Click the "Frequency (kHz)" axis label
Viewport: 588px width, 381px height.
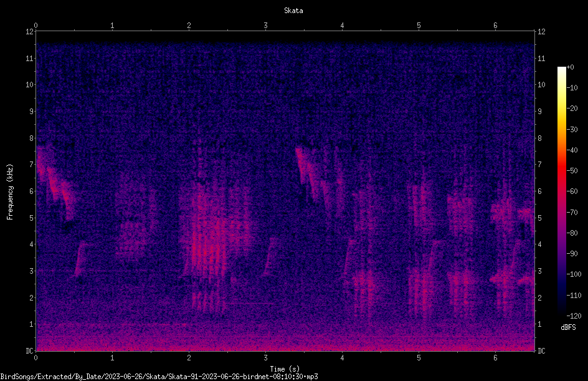tap(10, 192)
